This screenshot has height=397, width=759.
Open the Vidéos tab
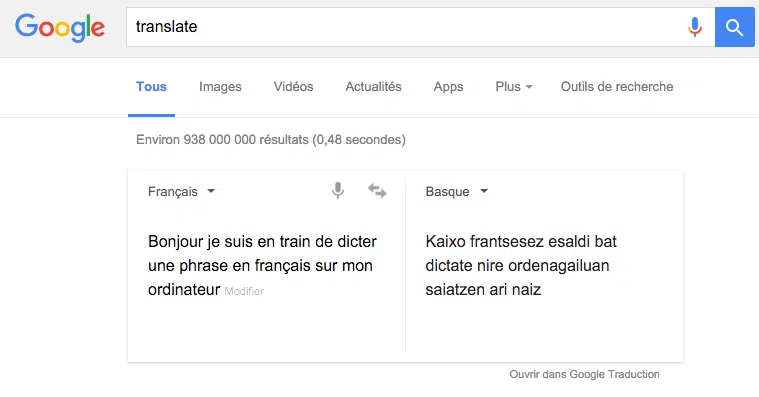(293, 87)
